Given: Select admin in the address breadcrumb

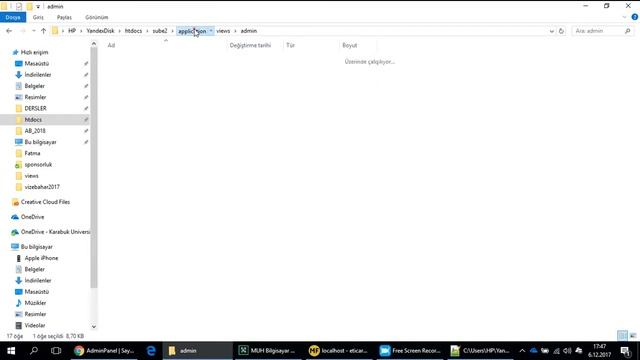Looking at the screenshot, I should click(249, 31).
